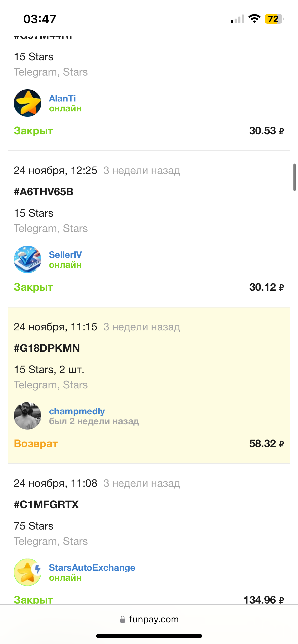Tap SellerIV's blue checkmark avatar

(28, 259)
